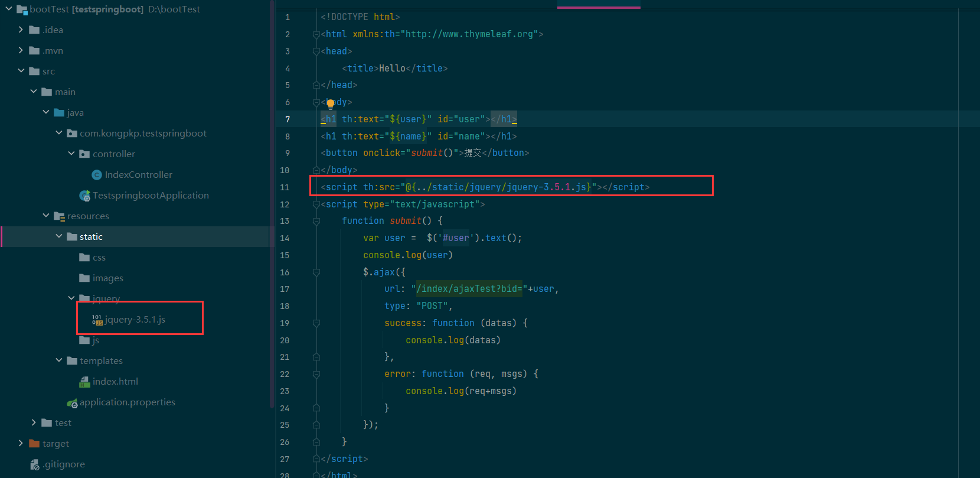This screenshot has height=478, width=980.
Task: Click the src folder icon
Action: pyautogui.click(x=34, y=71)
